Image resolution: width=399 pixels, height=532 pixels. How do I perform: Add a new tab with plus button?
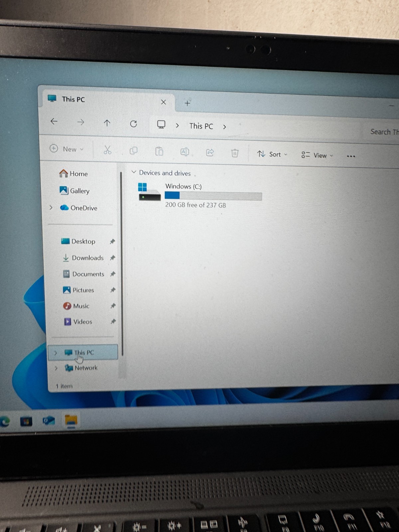187,103
